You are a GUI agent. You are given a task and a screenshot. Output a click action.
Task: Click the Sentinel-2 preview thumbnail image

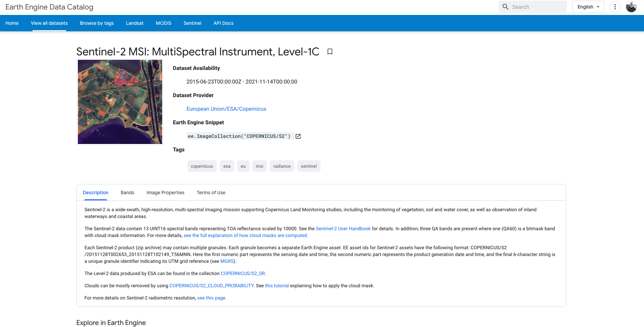[120, 102]
